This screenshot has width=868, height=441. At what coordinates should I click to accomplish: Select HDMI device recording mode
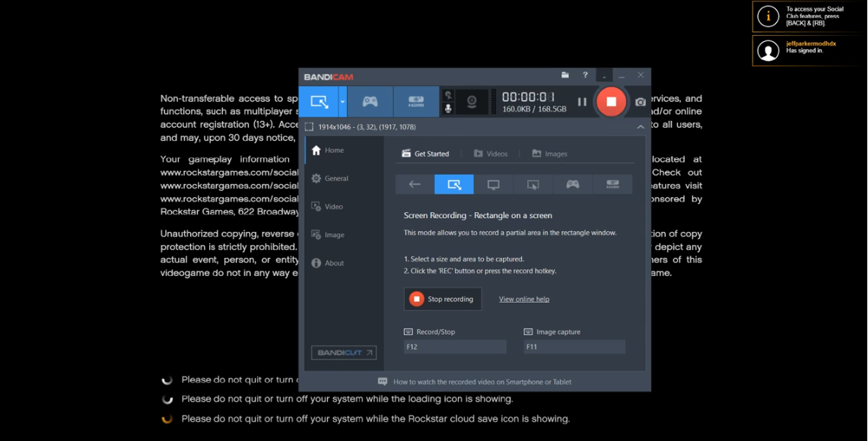(415, 101)
